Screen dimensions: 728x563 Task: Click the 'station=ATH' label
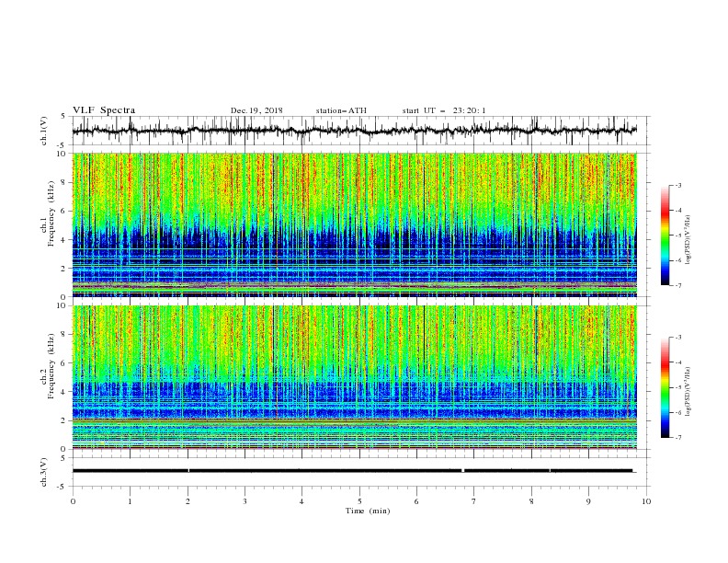point(341,110)
